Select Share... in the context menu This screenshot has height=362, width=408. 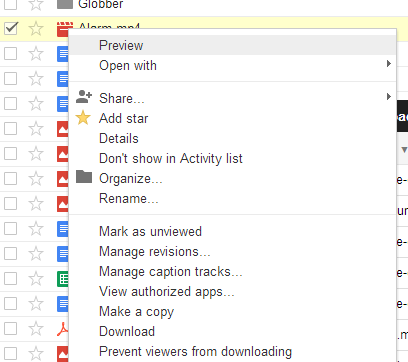tap(232, 98)
